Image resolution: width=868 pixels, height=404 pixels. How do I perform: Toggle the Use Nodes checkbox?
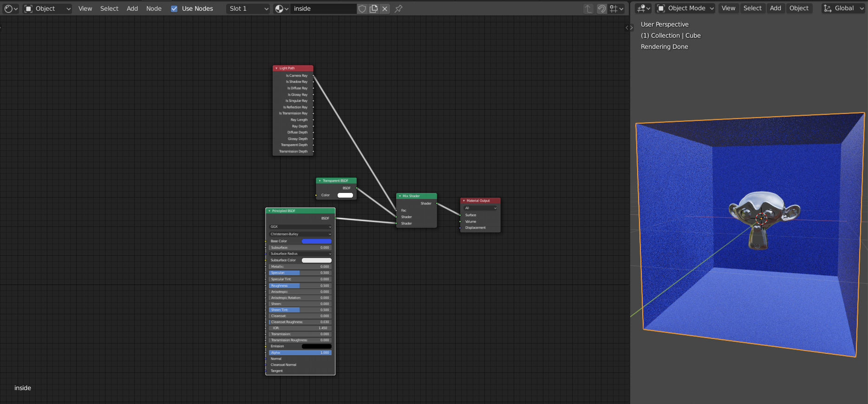(174, 8)
